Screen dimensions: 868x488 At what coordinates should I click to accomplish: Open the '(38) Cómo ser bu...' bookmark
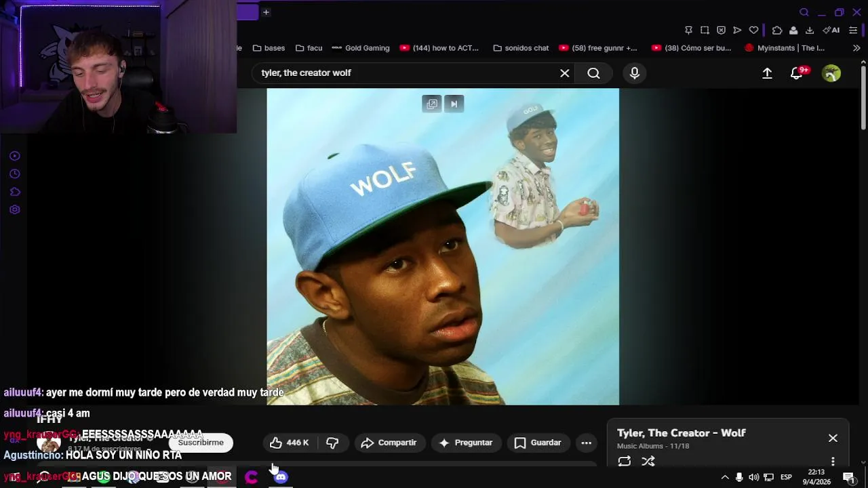(x=692, y=48)
